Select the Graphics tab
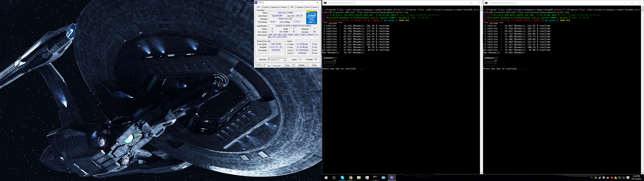644x181 pixels. (x=300, y=7)
